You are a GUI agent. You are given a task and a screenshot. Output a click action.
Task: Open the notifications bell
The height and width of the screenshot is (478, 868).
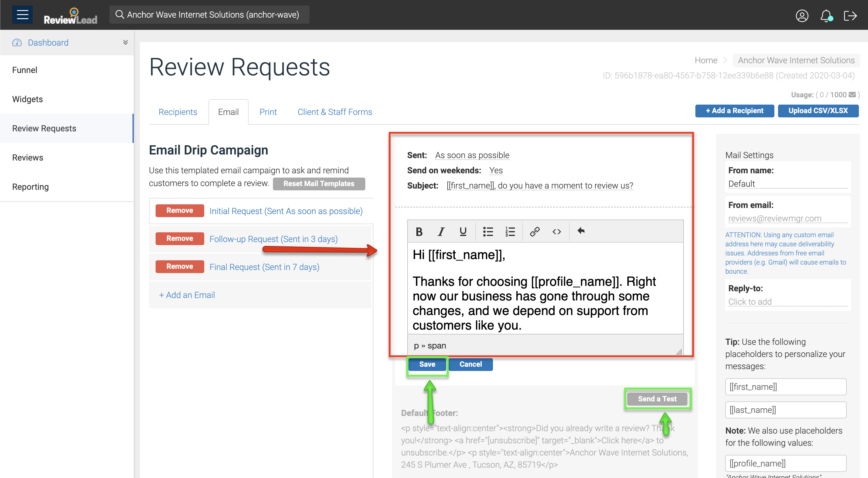(826, 16)
